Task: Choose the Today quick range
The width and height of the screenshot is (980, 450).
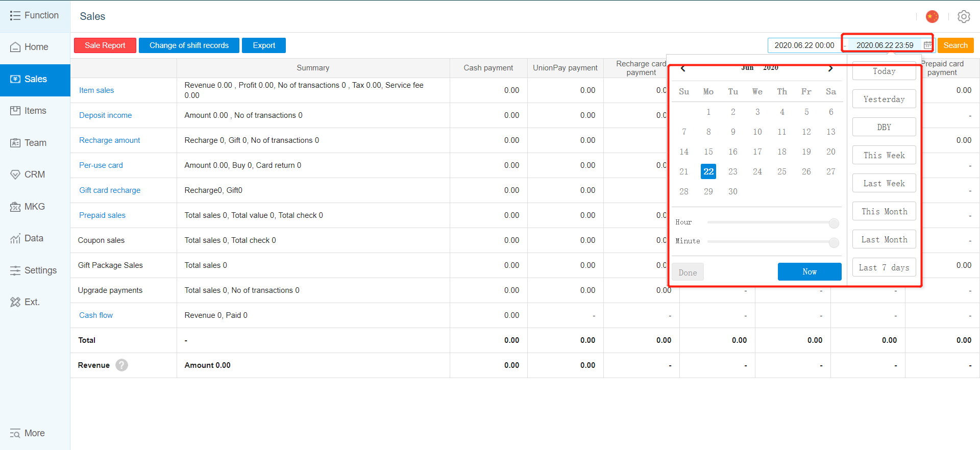Action: (x=884, y=71)
